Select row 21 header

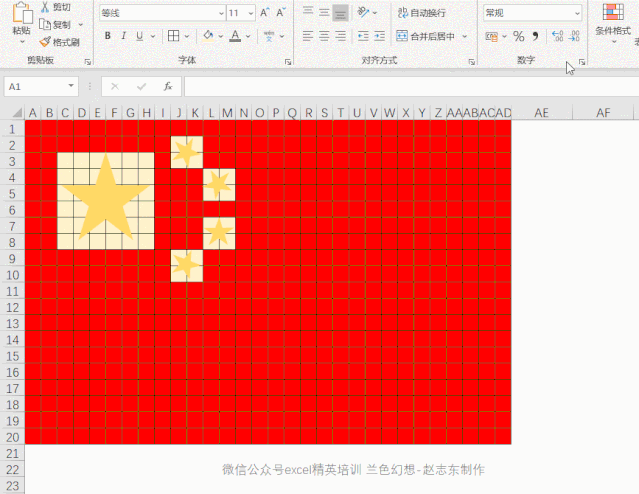pos(12,453)
